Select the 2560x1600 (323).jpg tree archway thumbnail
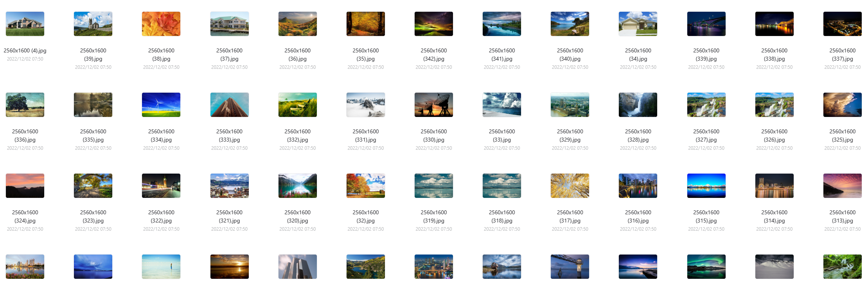This screenshot has width=868, height=287. point(93,186)
